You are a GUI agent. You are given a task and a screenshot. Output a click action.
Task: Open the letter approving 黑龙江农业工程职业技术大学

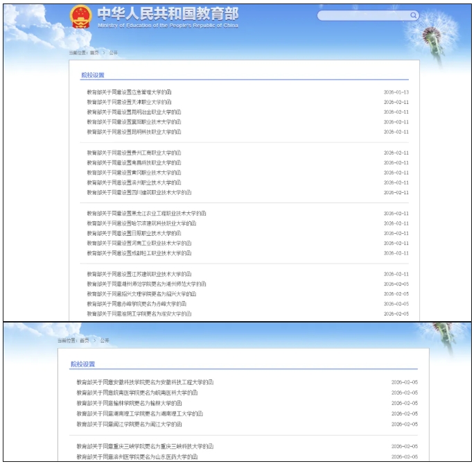coord(146,214)
